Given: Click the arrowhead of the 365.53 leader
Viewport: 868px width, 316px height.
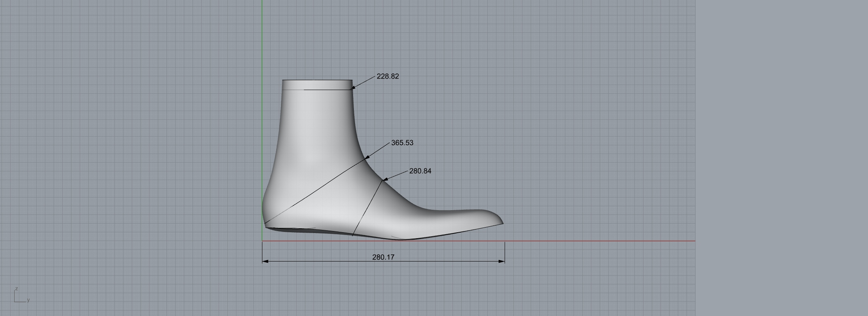Looking at the screenshot, I should pos(367,157).
